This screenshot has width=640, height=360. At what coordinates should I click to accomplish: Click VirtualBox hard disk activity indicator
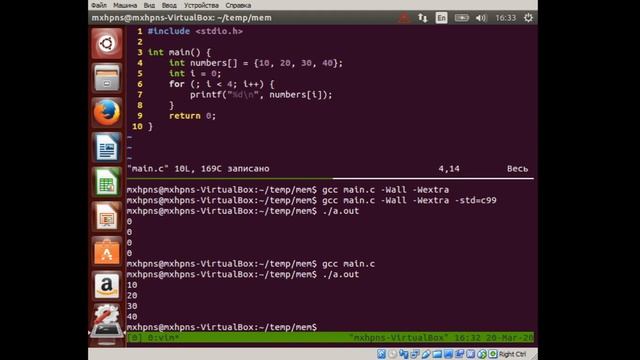381,354
